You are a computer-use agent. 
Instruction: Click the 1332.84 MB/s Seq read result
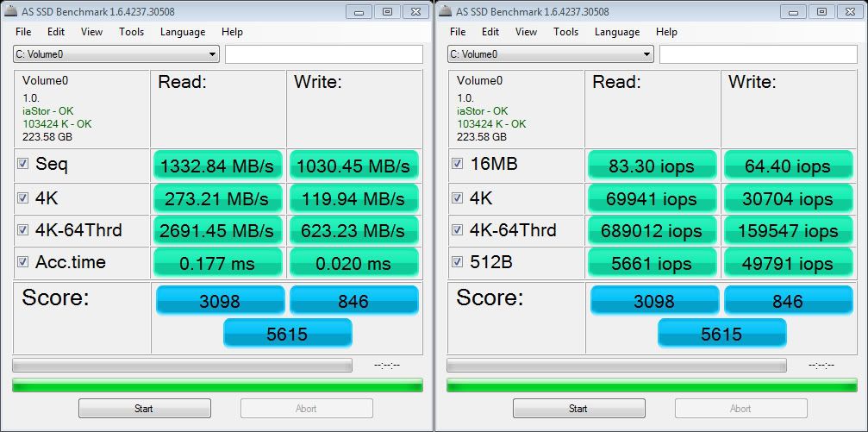pos(218,165)
